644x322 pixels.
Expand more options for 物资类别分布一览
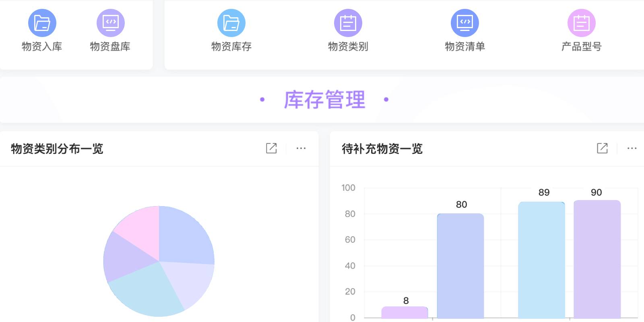click(x=301, y=148)
